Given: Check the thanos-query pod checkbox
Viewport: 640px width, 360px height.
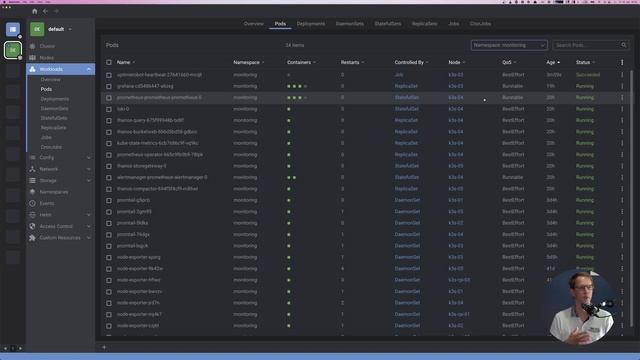Looking at the screenshot, I should coord(109,121).
